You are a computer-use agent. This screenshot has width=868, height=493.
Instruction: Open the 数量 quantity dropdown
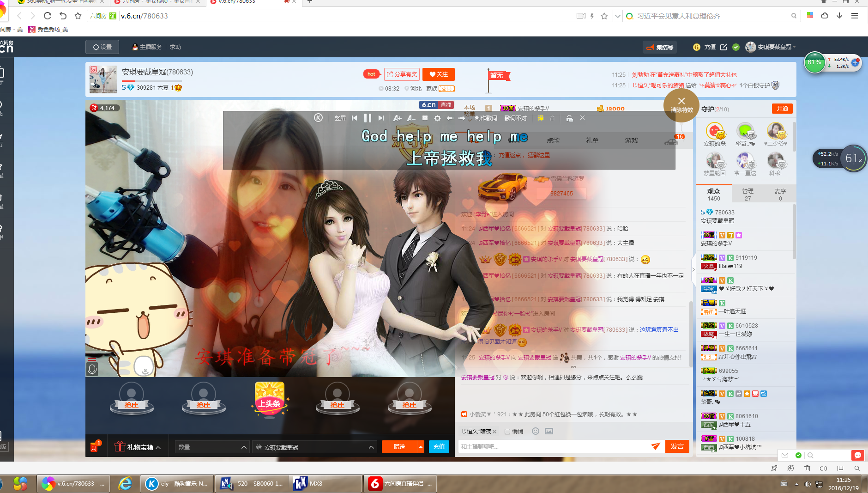[212, 447]
